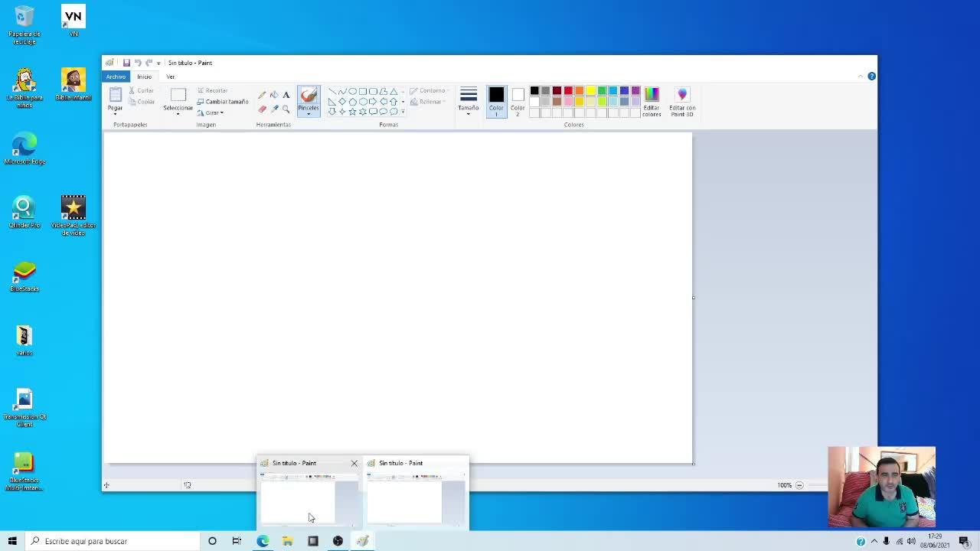The height and width of the screenshot is (551, 980).
Task: Select the Fill with color bucket tool
Action: click(x=274, y=95)
